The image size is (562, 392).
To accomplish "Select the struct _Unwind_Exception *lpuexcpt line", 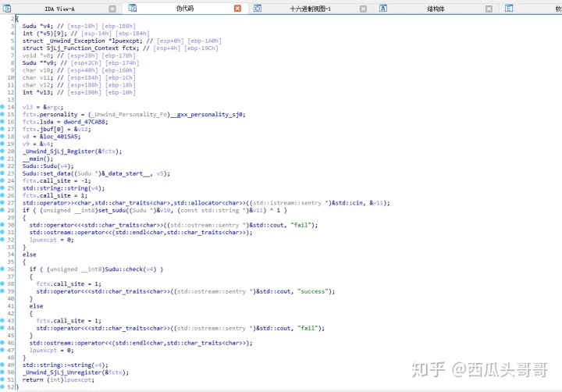I will 122,41.
